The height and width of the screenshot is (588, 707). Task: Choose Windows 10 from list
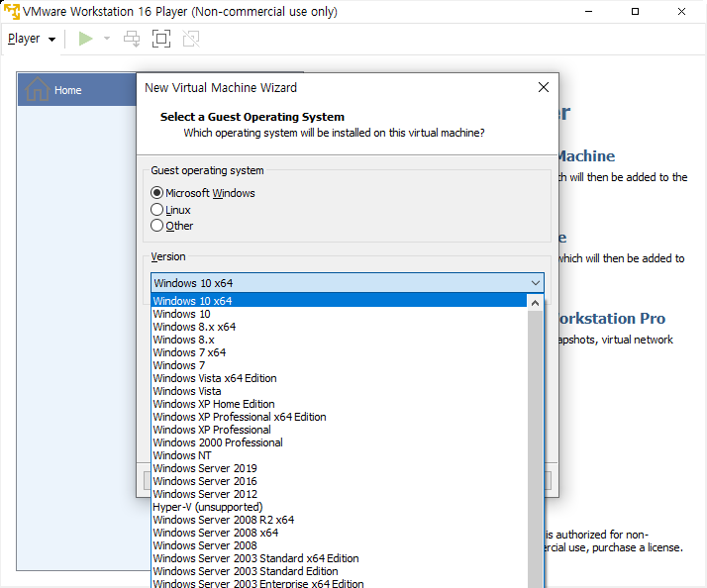[339, 314]
